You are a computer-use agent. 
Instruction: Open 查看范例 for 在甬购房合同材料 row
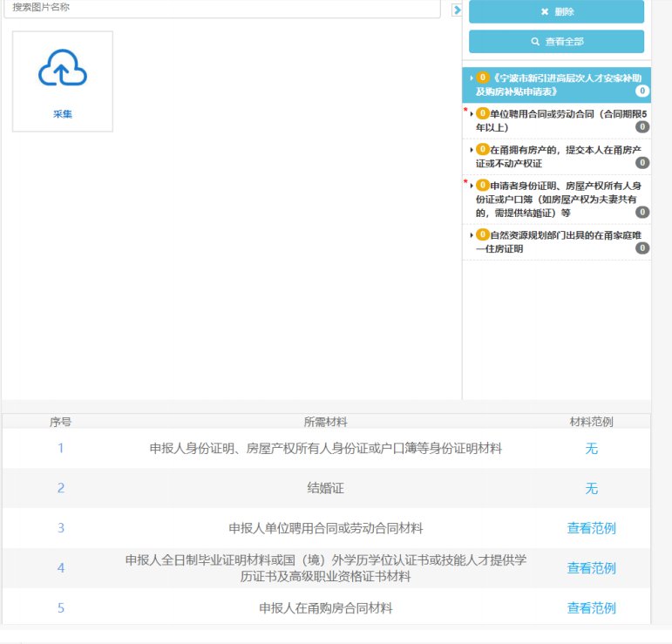pos(591,608)
